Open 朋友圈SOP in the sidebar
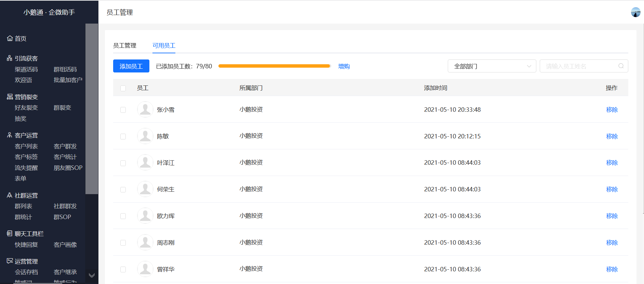This screenshot has width=644, height=284. click(x=68, y=168)
